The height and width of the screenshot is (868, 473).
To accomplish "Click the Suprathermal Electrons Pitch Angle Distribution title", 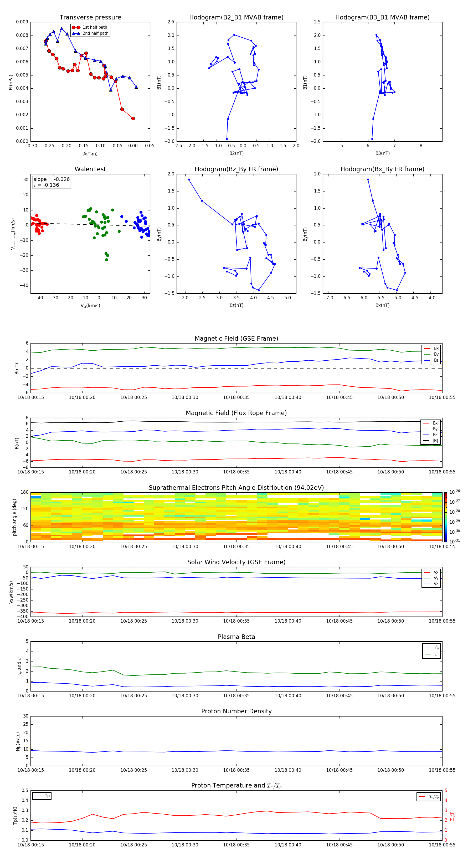I will 236,488.
